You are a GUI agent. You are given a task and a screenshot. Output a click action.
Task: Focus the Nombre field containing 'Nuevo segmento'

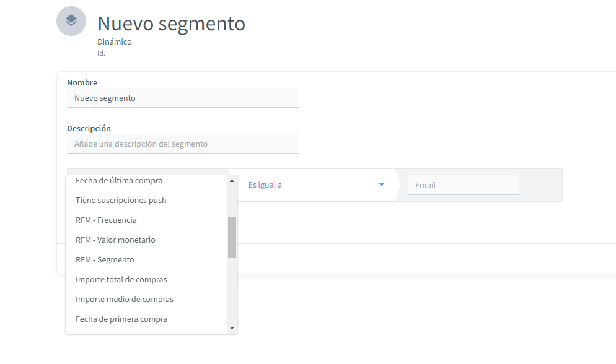point(182,98)
